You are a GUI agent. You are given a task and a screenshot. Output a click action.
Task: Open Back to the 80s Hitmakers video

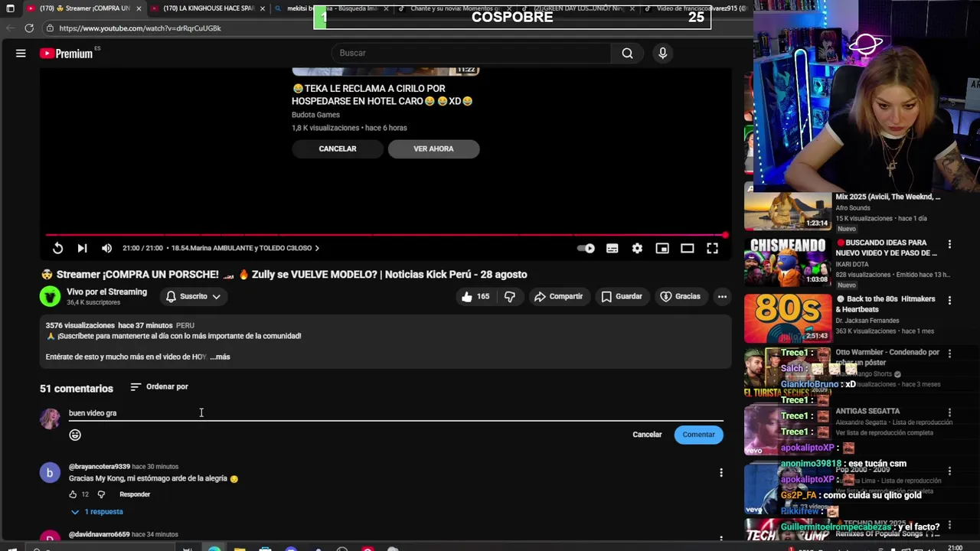(886, 304)
